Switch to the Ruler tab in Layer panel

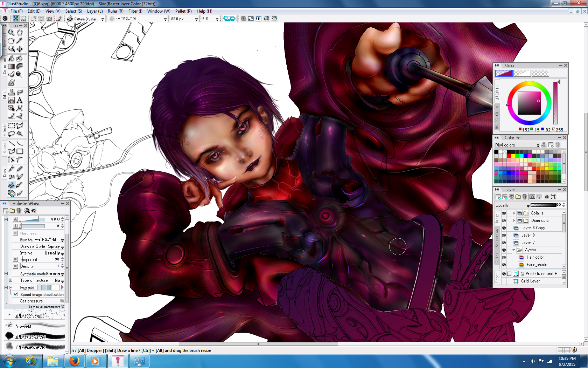coord(497,258)
